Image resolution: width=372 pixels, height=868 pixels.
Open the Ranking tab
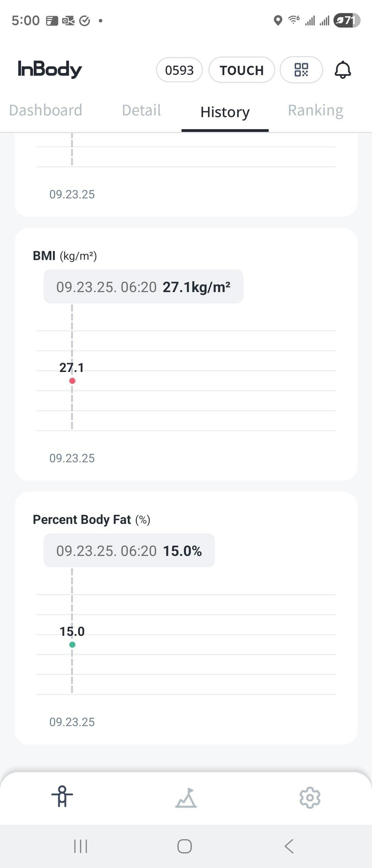pyautogui.click(x=316, y=111)
